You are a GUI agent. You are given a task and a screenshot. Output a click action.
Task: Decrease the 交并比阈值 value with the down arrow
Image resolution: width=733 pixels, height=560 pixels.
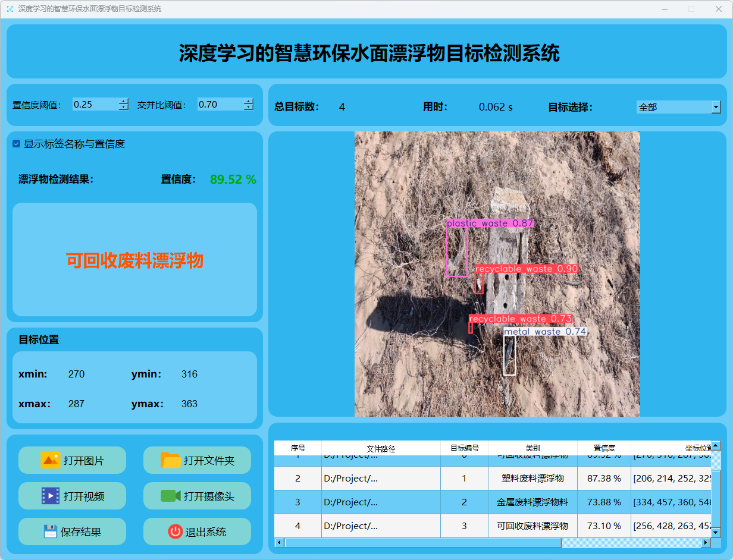(x=248, y=108)
